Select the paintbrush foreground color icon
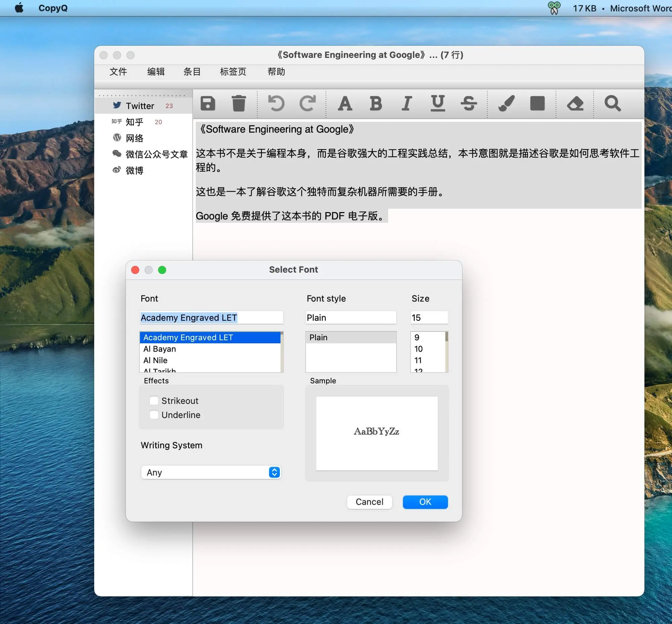The height and width of the screenshot is (624, 672). pos(507,103)
